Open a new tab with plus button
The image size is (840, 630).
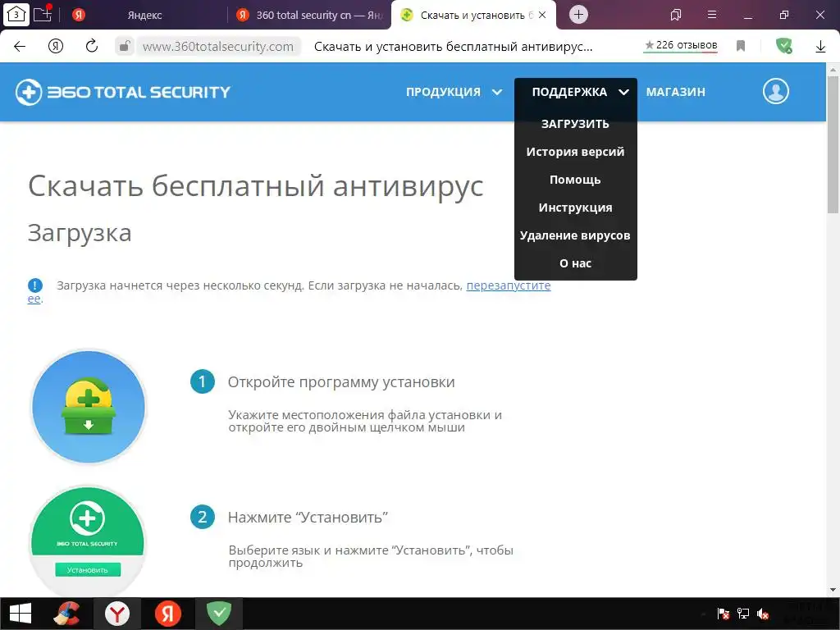pyautogui.click(x=578, y=15)
